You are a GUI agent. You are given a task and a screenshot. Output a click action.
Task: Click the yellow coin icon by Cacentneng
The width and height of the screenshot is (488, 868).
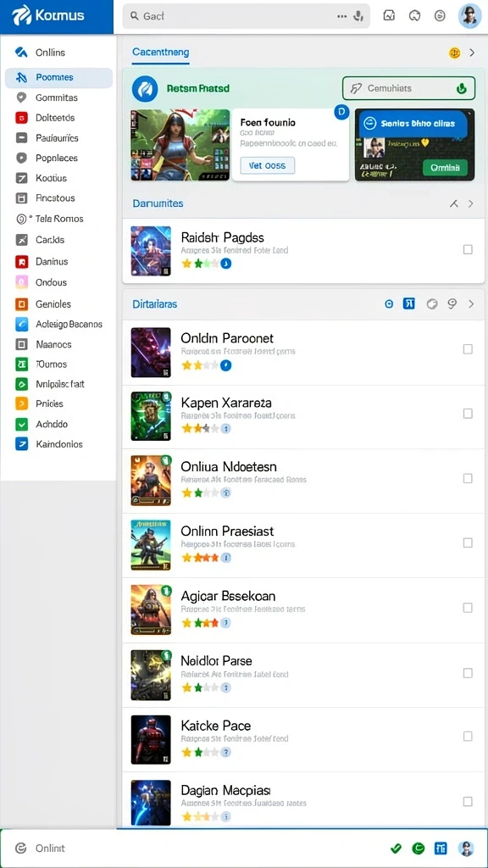pyautogui.click(x=454, y=53)
